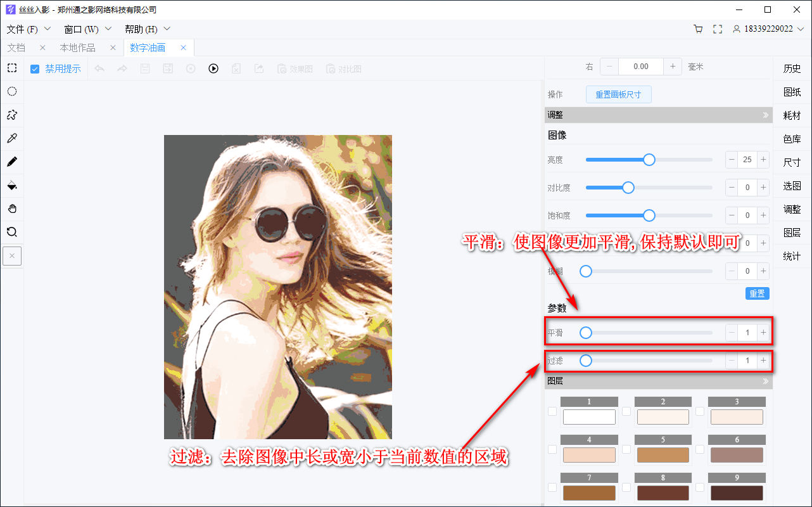Image resolution: width=812 pixels, height=507 pixels.
Task: Open the shopping cart icon
Action: pyautogui.click(x=698, y=29)
